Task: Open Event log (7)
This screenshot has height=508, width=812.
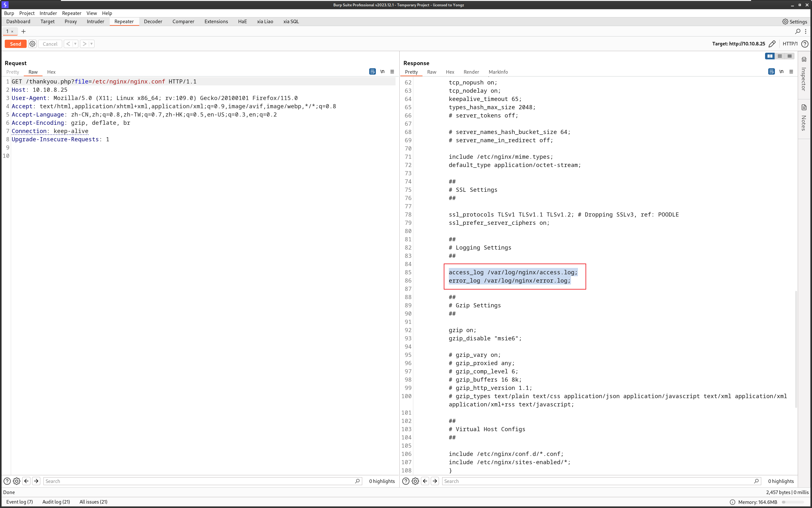Action: click(x=19, y=502)
